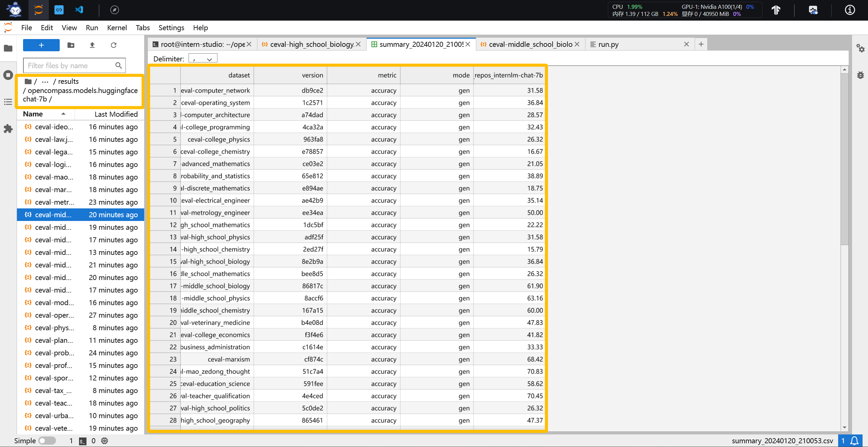Click the blue new launcher plus button

(x=41, y=45)
